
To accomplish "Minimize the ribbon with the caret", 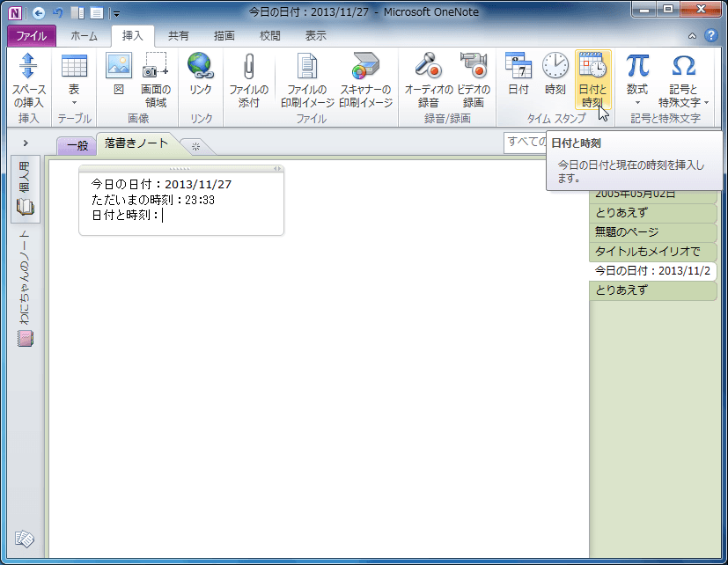I will pyautogui.click(x=692, y=36).
